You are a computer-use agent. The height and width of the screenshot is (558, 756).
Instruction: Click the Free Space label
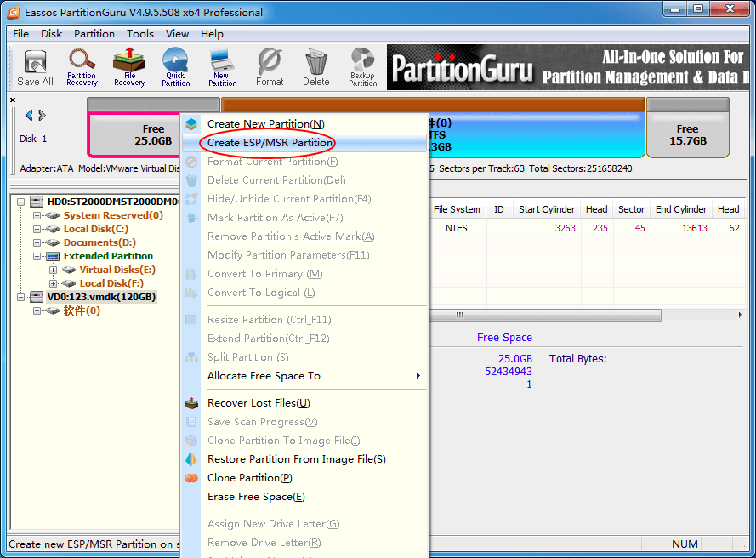[x=504, y=338]
